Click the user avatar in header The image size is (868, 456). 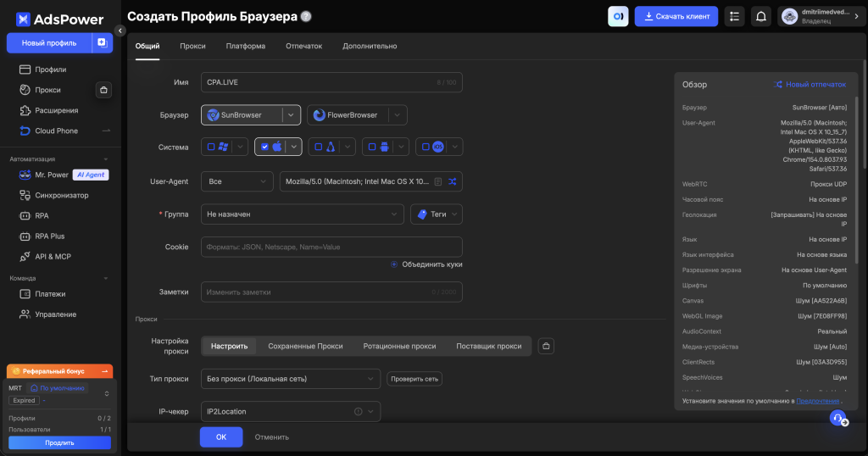(789, 16)
